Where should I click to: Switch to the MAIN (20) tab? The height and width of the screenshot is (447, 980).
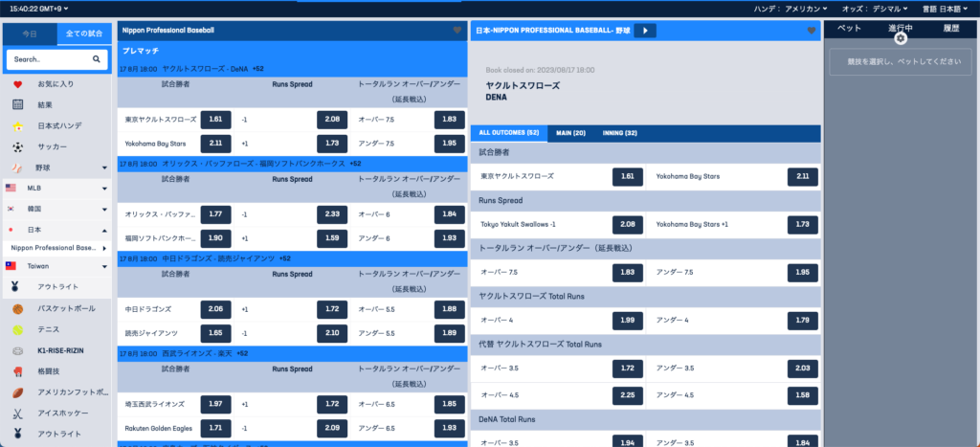(x=572, y=133)
